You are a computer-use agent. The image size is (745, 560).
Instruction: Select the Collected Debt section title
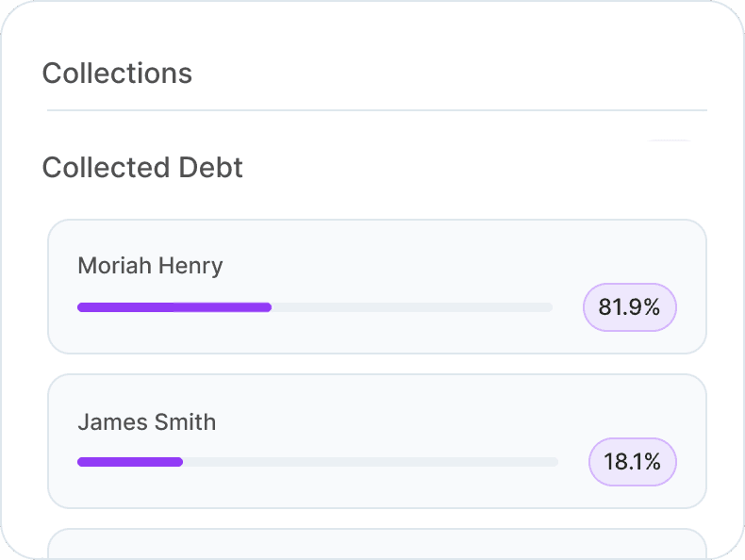click(142, 167)
